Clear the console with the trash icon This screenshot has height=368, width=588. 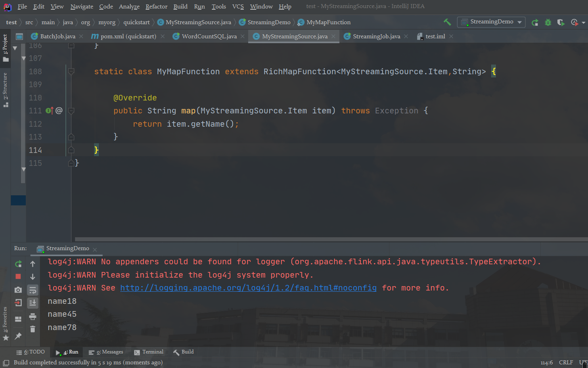pos(33,329)
